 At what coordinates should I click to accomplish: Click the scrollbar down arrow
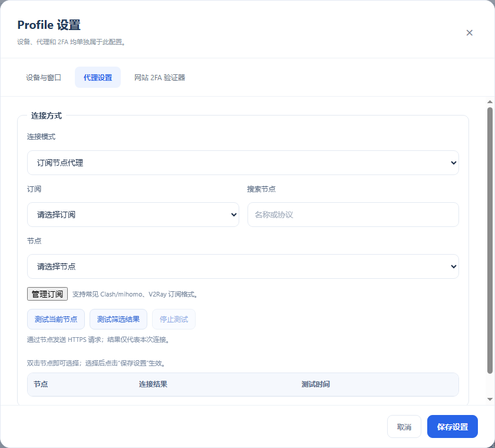click(490, 400)
